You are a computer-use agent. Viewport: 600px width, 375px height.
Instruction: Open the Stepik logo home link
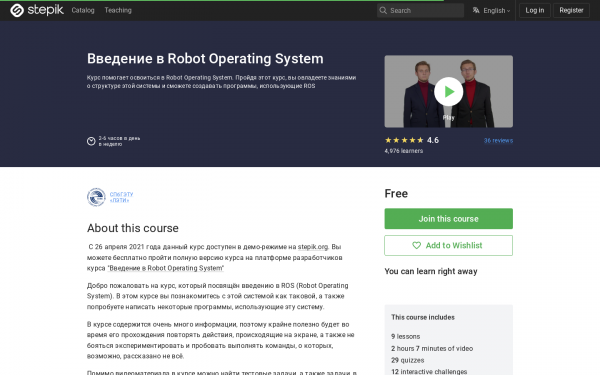[37, 10]
